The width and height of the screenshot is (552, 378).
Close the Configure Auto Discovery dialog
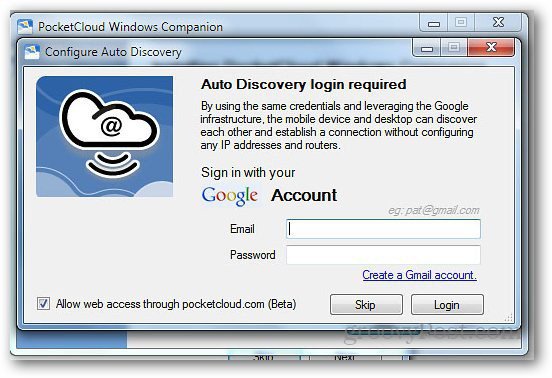point(491,47)
